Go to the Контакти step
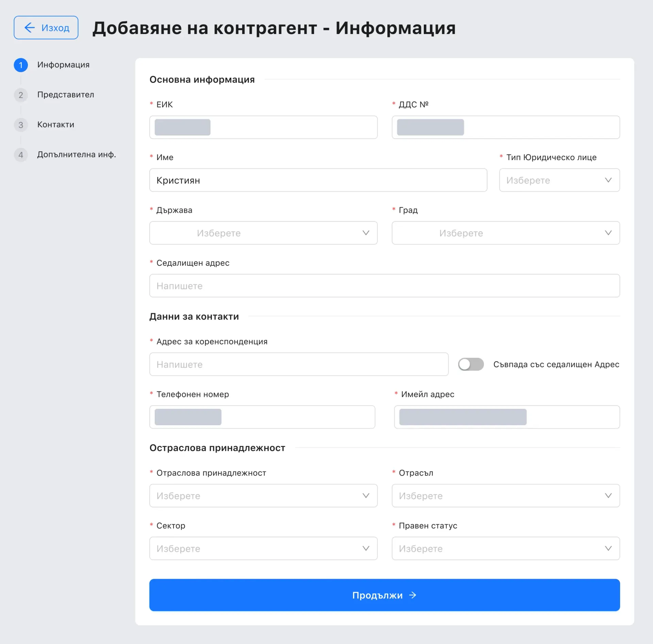Viewport: 653px width, 644px height. [56, 124]
